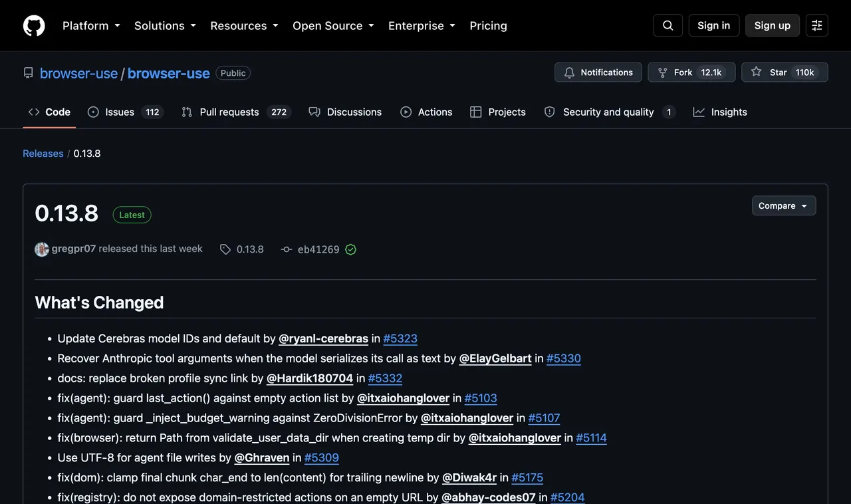Open @abhay-codes07 profile link

tap(489, 497)
